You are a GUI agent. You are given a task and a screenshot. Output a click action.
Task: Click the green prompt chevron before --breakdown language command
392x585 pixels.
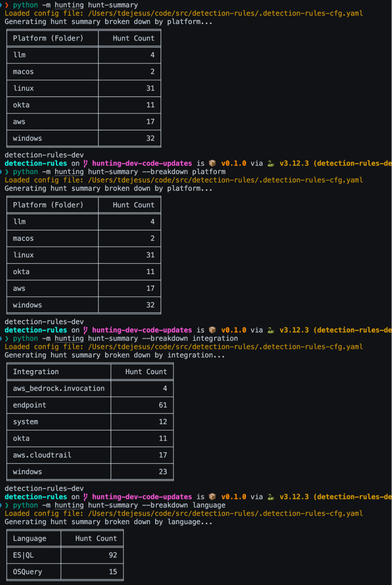tap(7, 505)
